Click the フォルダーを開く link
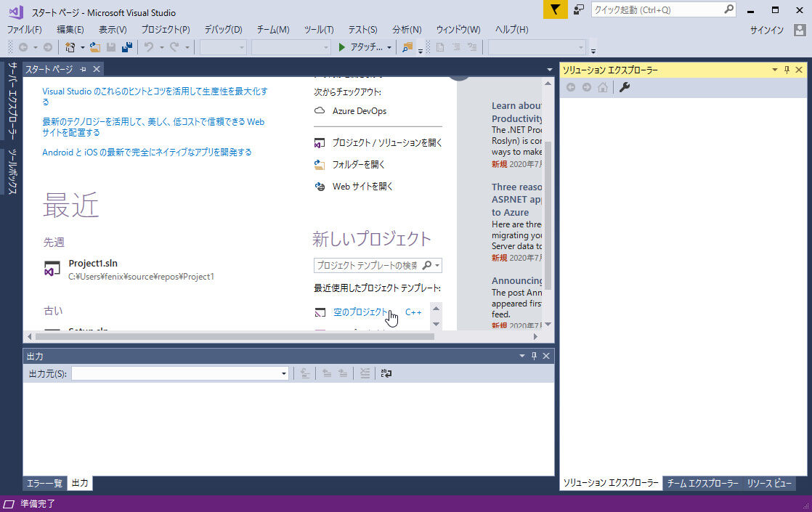 pyautogui.click(x=358, y=165)
